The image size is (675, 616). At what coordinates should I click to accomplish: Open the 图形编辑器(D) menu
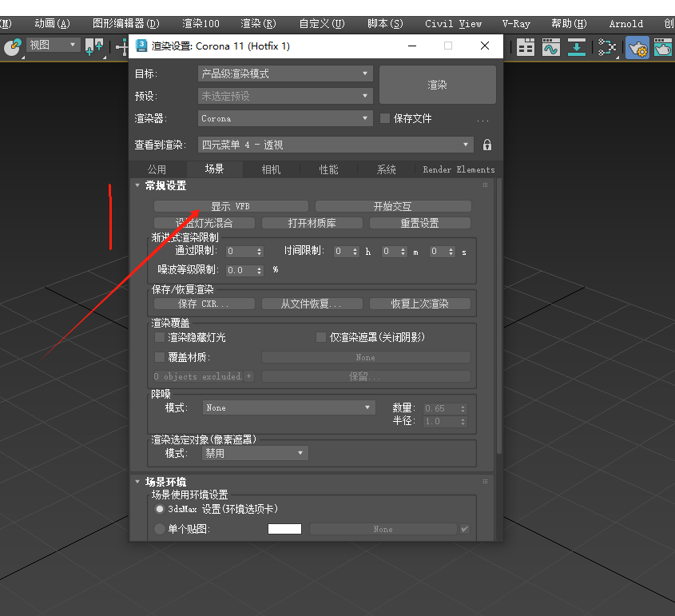coord(125,24)
